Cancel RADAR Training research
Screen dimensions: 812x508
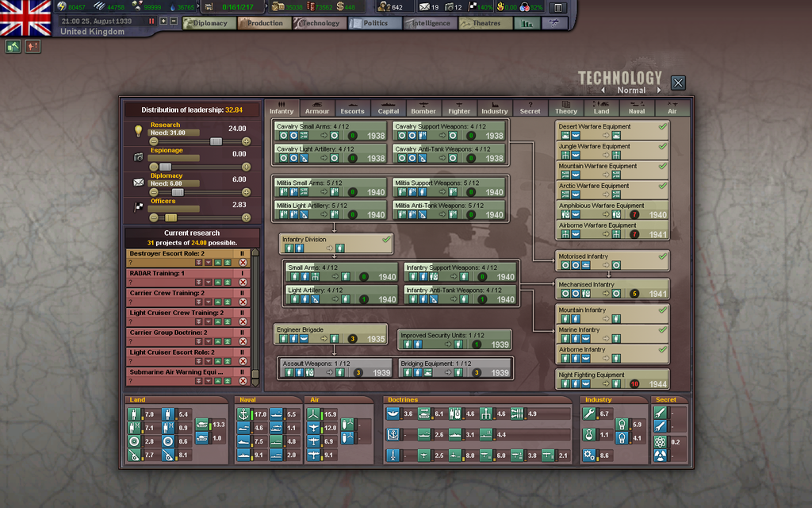243,283
